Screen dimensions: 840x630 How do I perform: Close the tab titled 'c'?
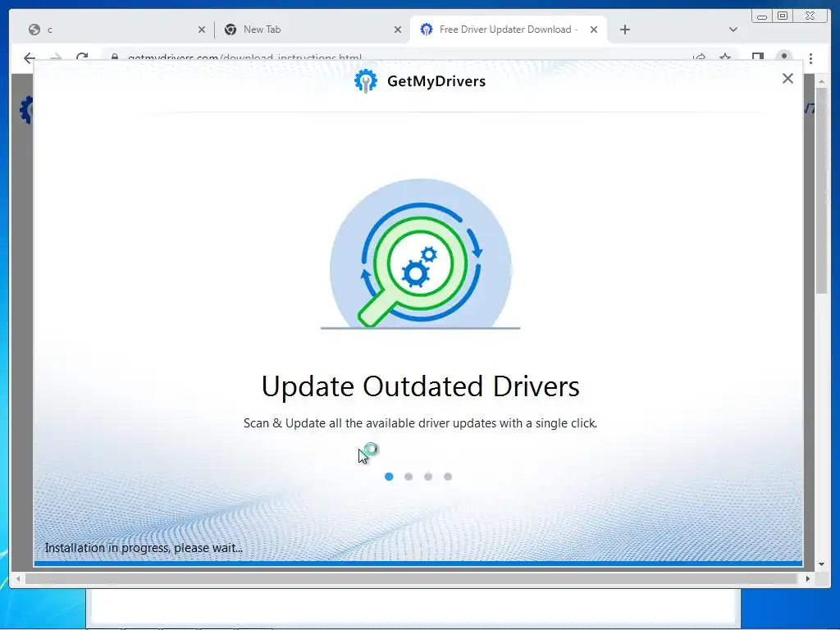(202, 30)
